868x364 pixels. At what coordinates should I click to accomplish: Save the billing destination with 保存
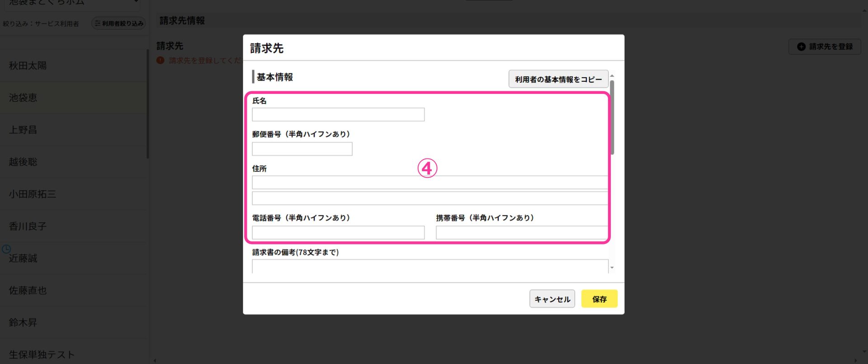(599, 299)
